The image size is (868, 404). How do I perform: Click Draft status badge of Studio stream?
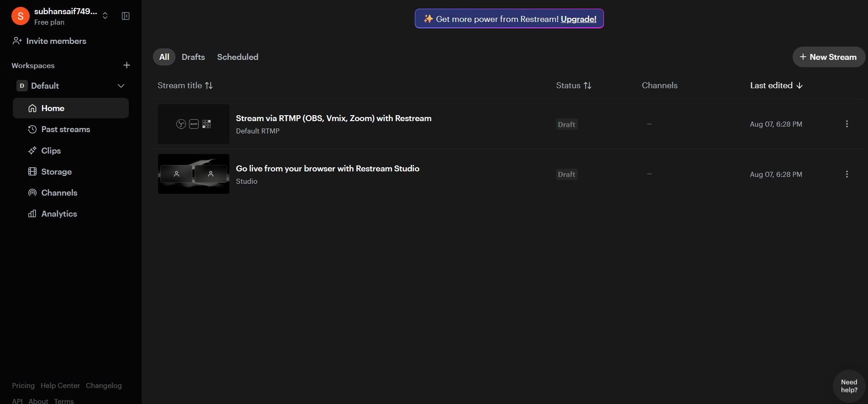click(566, 174)
